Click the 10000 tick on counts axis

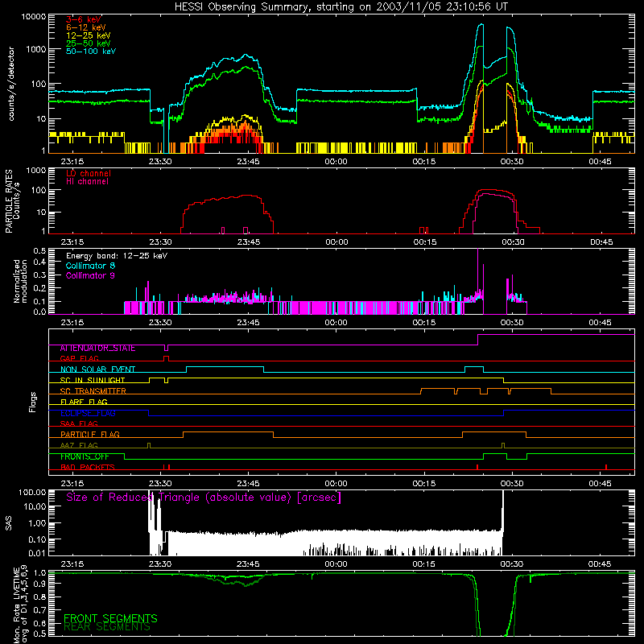tap(34, 17)
